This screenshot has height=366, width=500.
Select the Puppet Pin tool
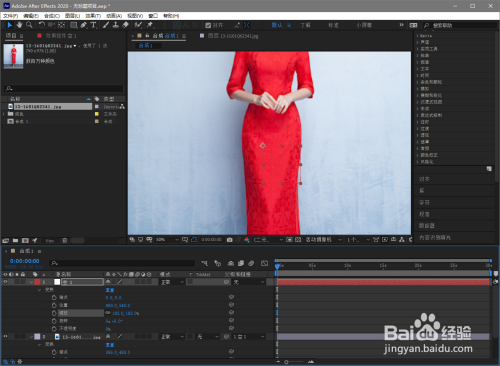coord(150,25)
